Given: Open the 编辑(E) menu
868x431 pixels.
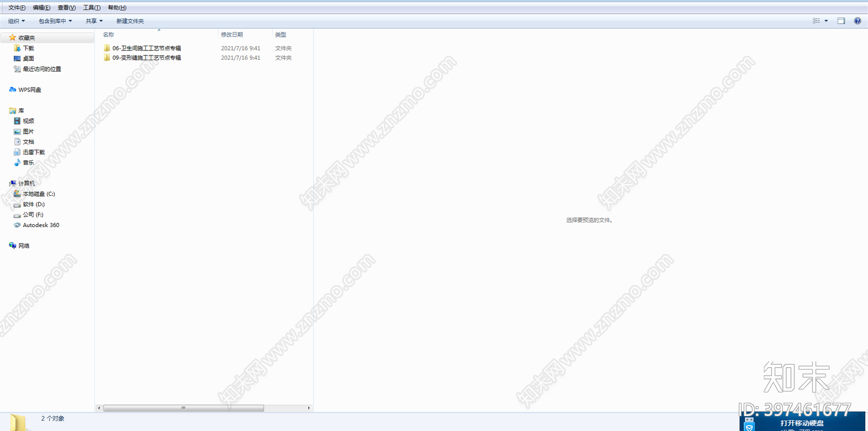Looking at the screenshot, I should point(42,8).
